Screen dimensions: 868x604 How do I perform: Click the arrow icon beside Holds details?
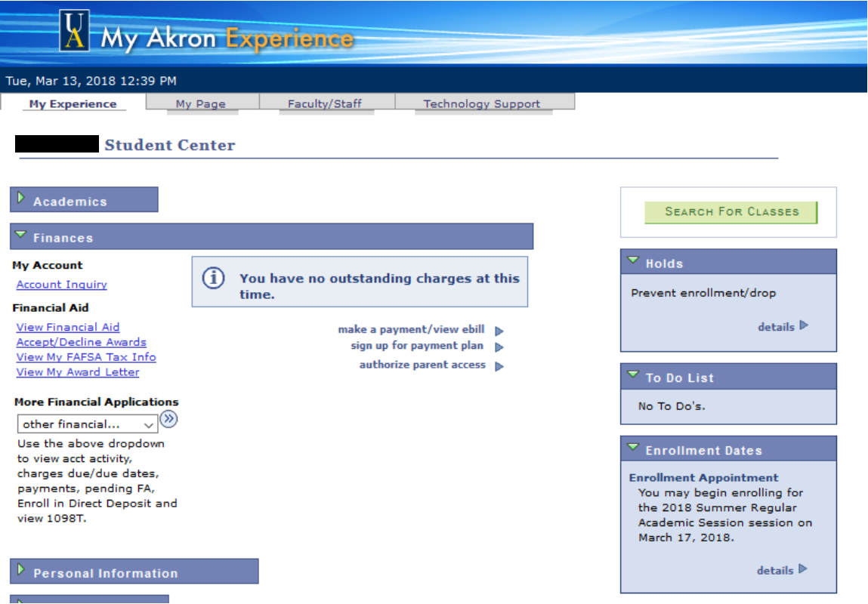pyautogui.click(x=804, y=325)
